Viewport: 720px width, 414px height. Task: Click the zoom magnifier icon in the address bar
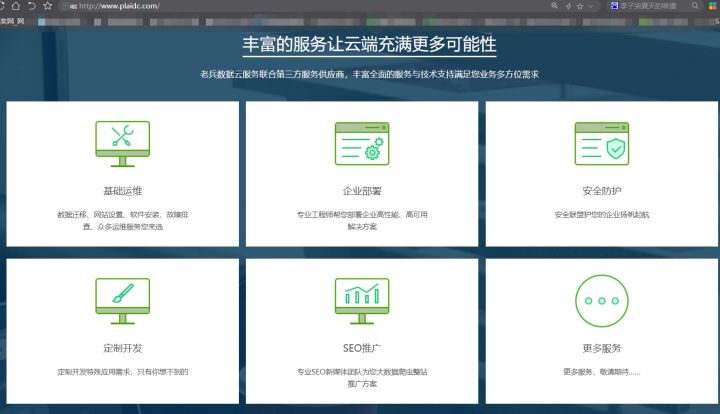pyautogui.click(x=555, y=6)
